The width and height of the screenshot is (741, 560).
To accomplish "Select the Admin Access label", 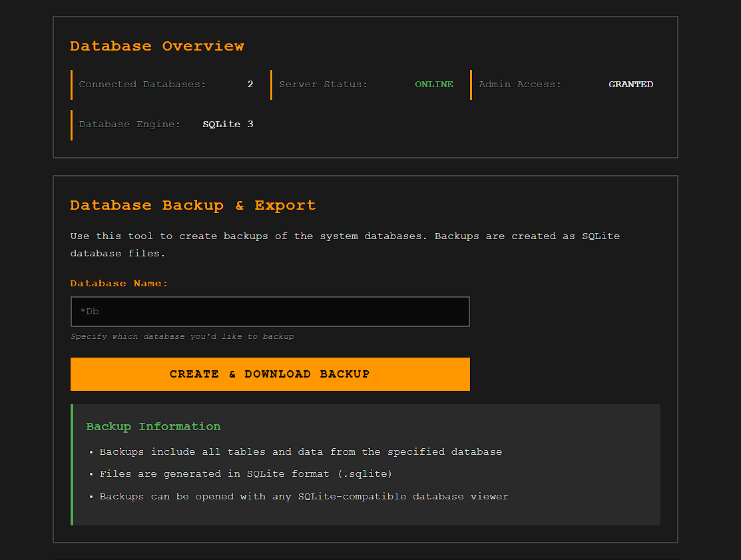I will (520, 85).
